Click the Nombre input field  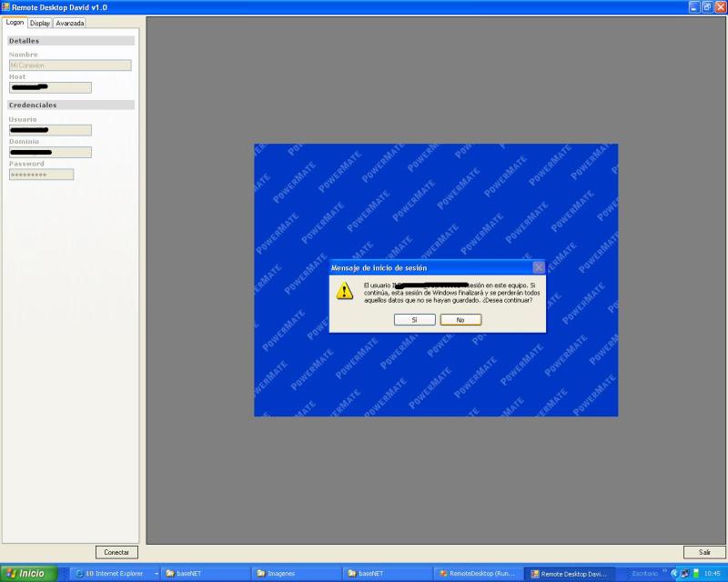click(70, 65)
